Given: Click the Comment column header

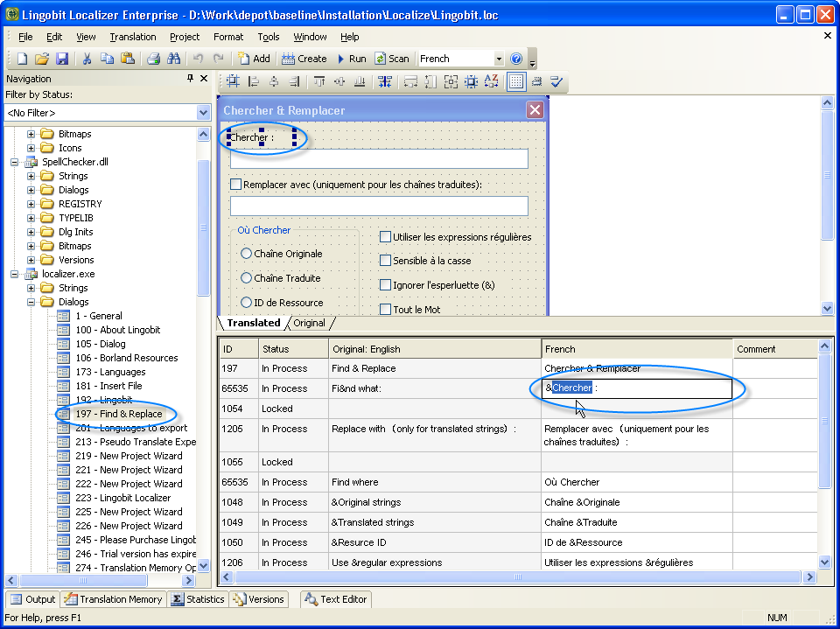Looking at the screenshot, I should pos(774,349).
